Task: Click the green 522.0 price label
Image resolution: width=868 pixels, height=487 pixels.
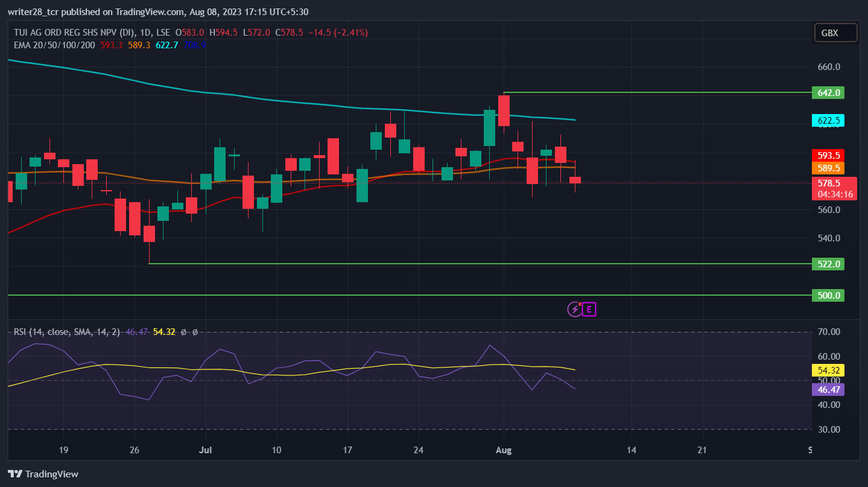Action: 828,264
